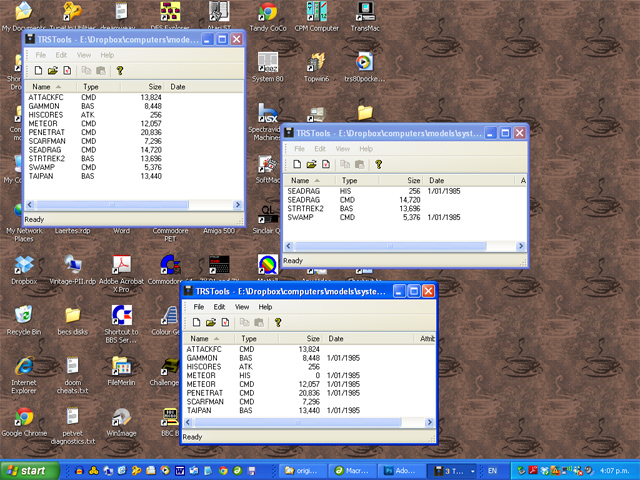Image resolution: width=640 pixels, height=480 pixels.
Task: Switch to the origi... folder taskbar button
Action: tap(304, 471)
